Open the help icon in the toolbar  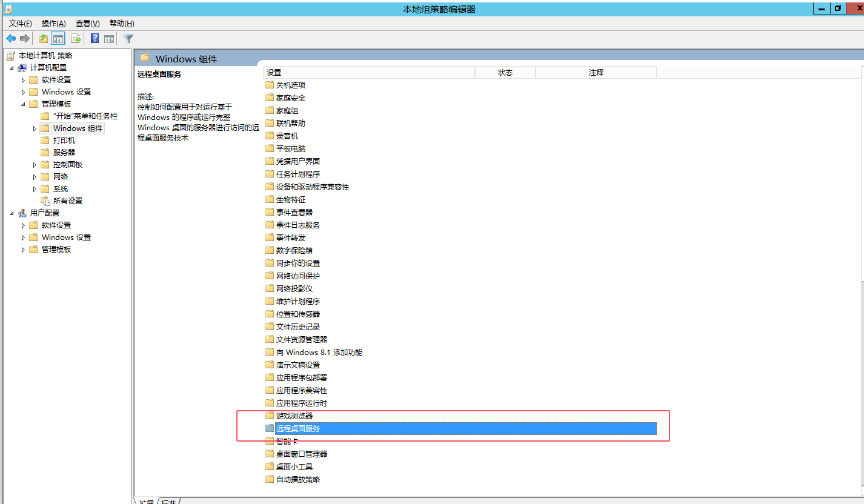click(95, 38)
